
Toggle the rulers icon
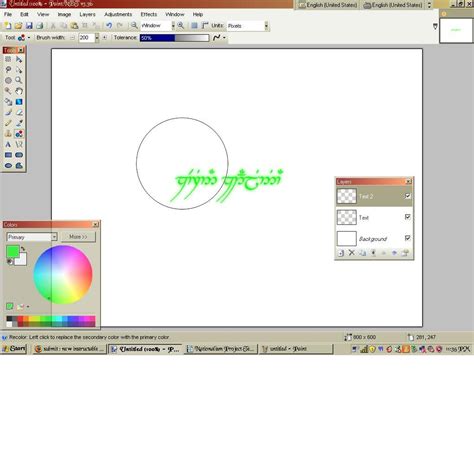[205, 26]
